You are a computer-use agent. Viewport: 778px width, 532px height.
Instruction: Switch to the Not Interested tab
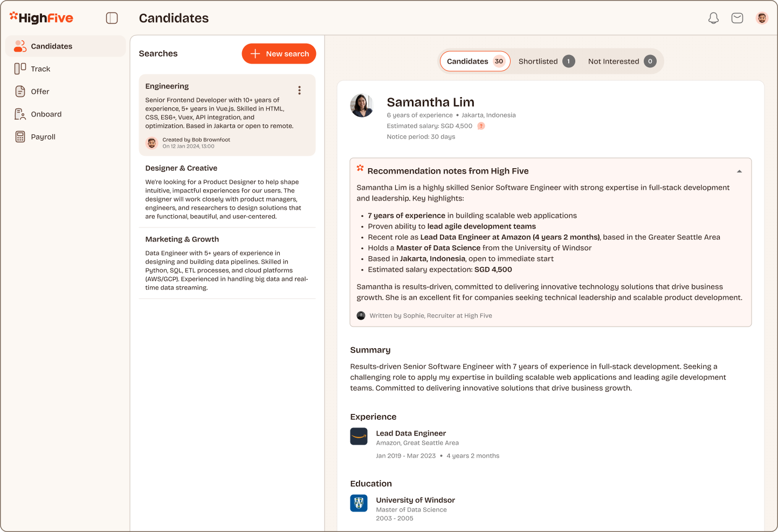pyautogui.click(x=622, y=61)
